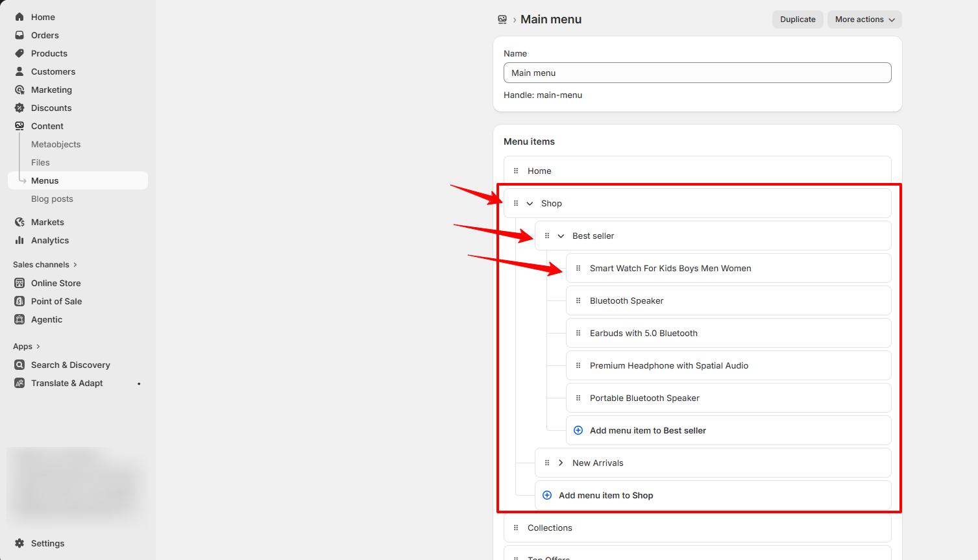Click the Collections menu item row
The width and height of the screenshot is (978, 560).
click(697, 528)
